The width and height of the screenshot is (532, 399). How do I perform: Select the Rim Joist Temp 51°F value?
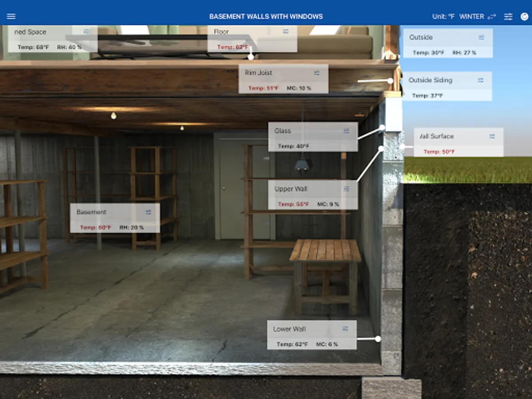click(x=263, y=88)
